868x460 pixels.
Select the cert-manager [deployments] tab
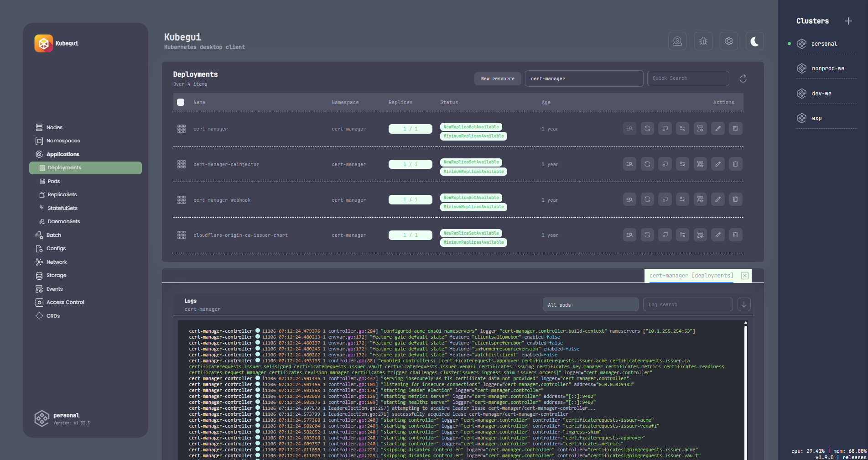point(691,276)
